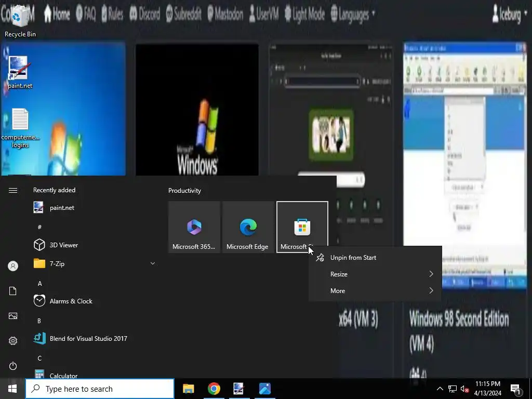Click the # section header
532x399 pixels.
39,227
